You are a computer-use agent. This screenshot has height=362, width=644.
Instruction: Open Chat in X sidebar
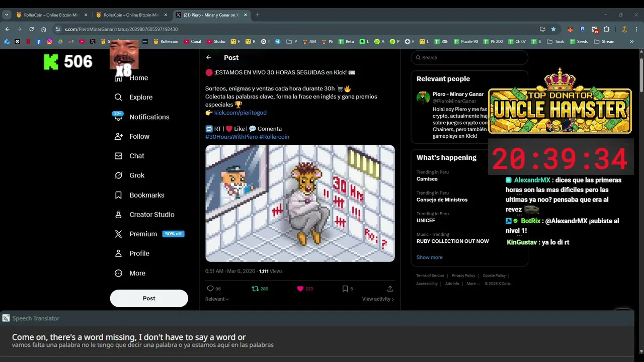pyautogui.click(x=129, y=156)
